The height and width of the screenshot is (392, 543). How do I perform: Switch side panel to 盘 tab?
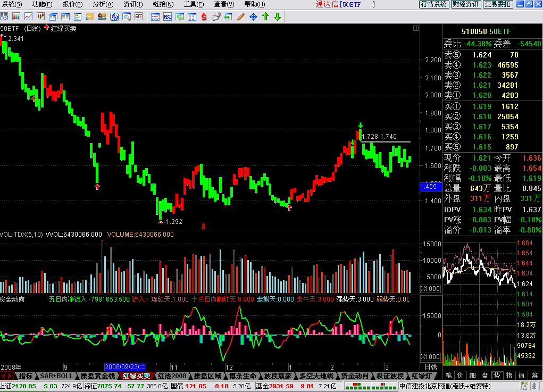pyautogui.click(x=484, y=376)
